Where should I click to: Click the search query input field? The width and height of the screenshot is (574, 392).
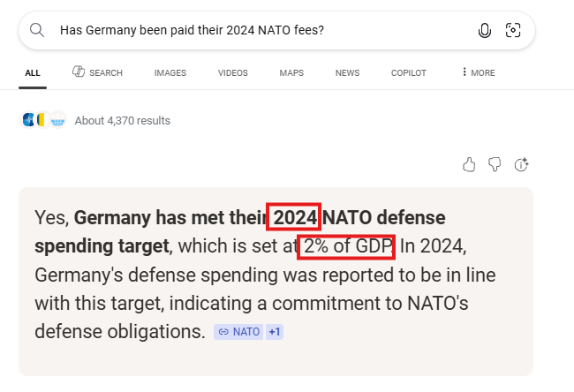tap(256, 30)
